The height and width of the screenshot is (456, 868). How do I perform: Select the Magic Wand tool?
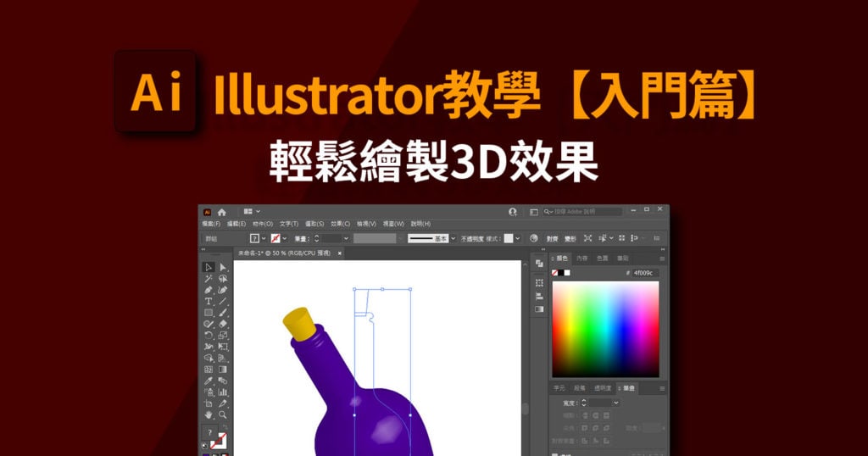(209, 279)
